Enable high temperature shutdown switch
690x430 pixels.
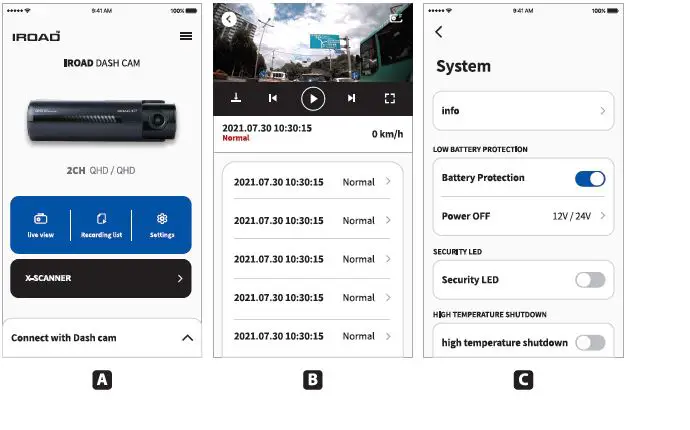pyautogui.click(x=590, y=342)
